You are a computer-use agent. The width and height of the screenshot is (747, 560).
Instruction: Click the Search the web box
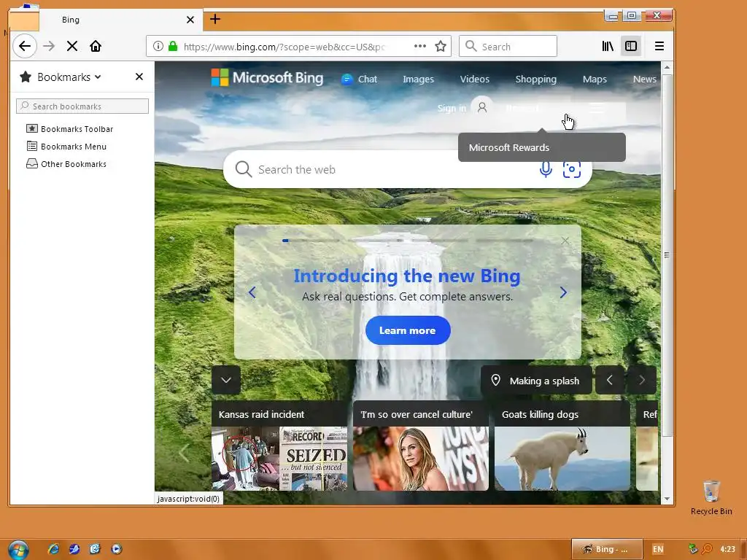pyautogui.click(x=407, y=169)
